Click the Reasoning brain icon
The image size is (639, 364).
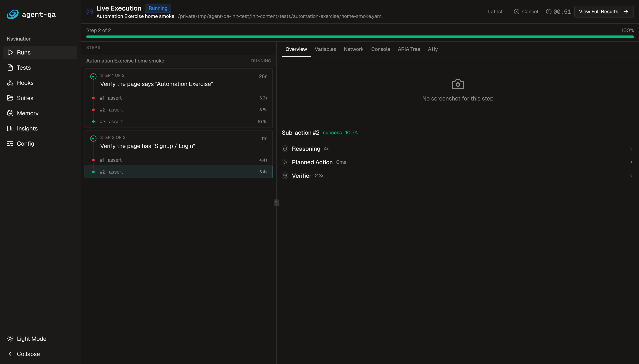(x=285, y=149)
